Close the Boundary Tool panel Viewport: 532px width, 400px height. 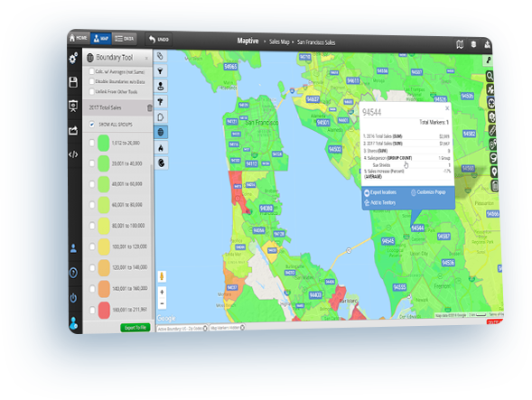[146, 59]
